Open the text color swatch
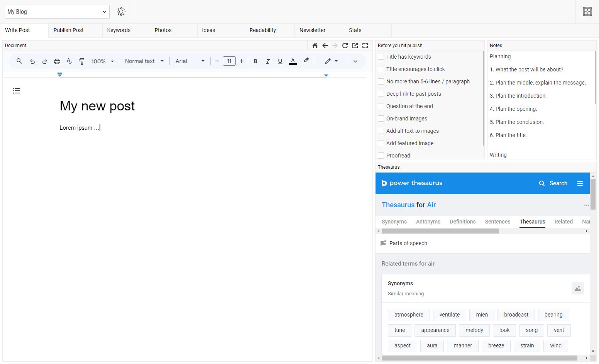The image size is (599, 364). 293,61
